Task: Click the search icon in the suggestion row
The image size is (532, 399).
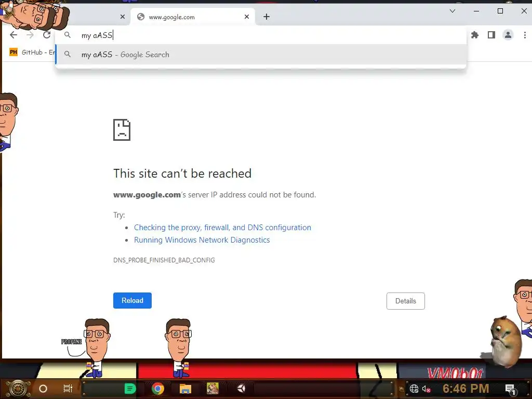Action: [x=68, y=54]
